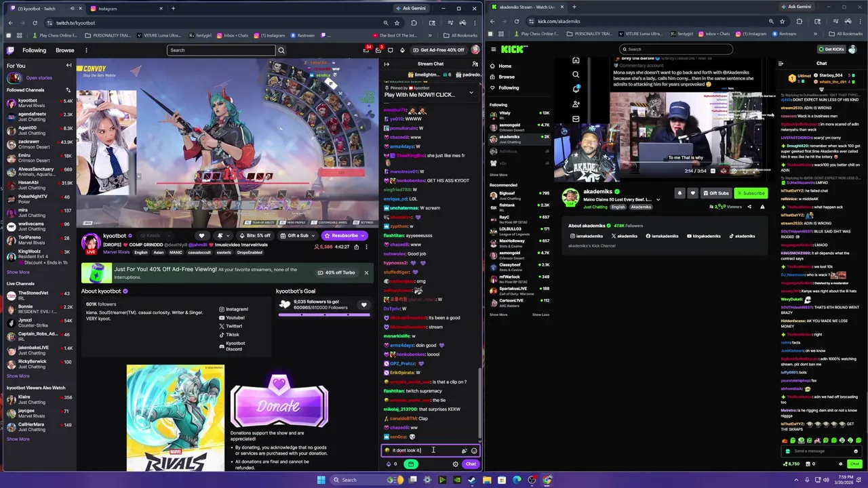Click notification bell for akademiks on Kick
The height and width of the screenshot is (488, 868).
[679, 193]
